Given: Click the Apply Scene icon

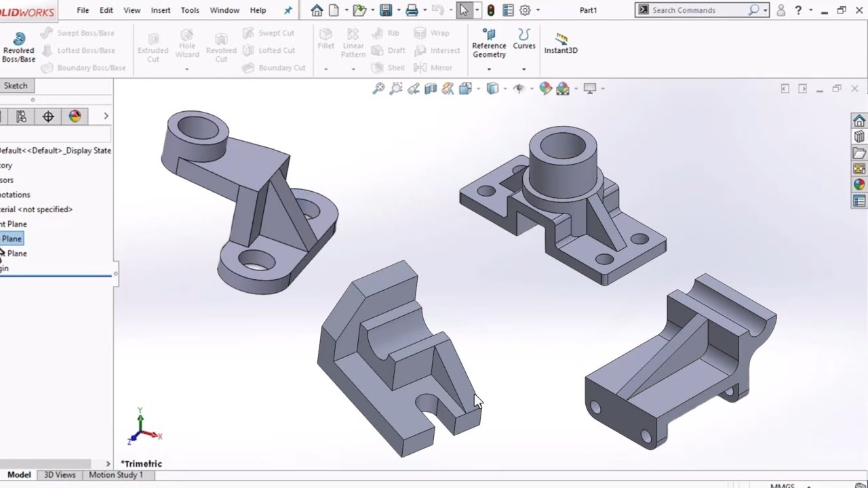Looking at the screenshot, I should [x=563, y=88].
